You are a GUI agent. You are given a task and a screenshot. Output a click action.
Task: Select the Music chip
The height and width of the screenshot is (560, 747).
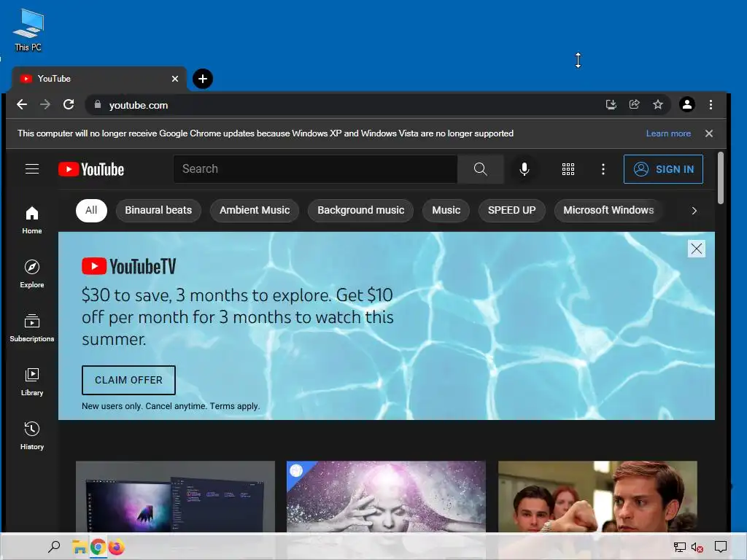[x=446, y=211]
